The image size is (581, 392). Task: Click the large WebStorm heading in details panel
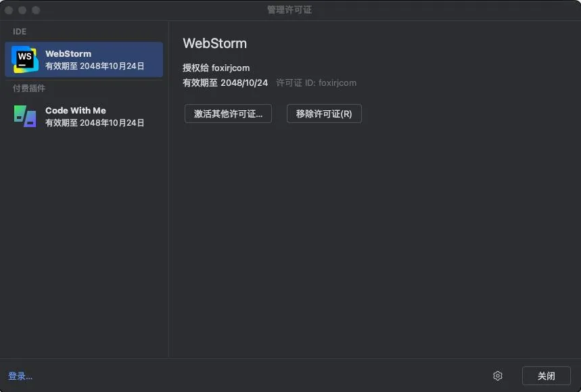click(214, 43)
